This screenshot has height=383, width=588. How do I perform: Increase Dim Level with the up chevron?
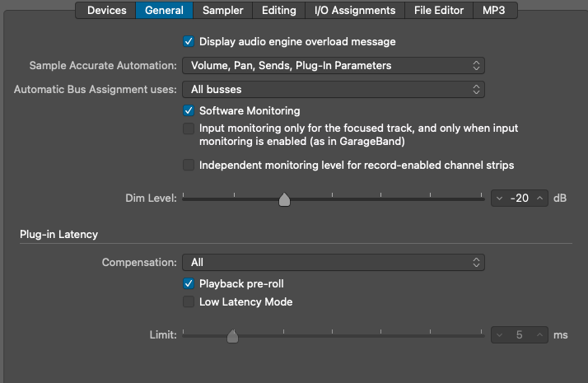tap(539, 199)
